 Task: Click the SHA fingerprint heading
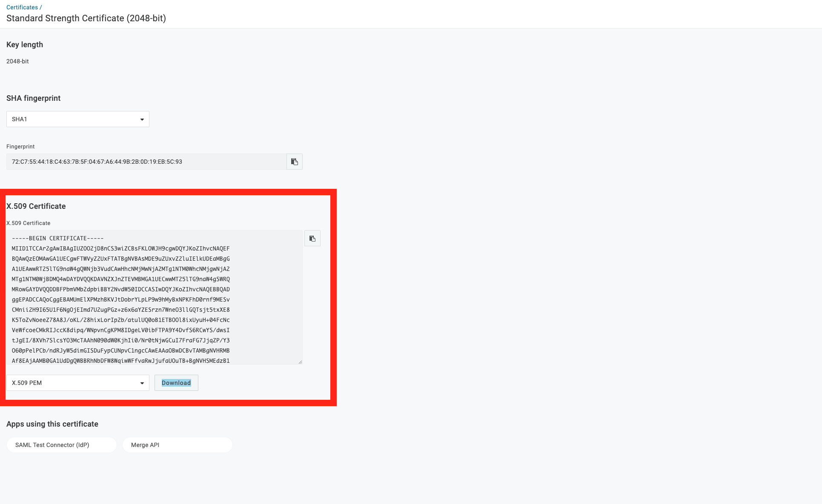click(33, 98)
